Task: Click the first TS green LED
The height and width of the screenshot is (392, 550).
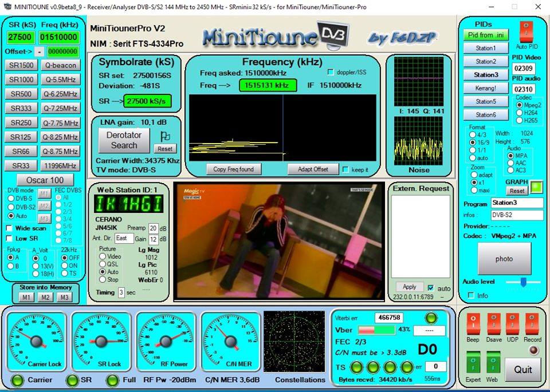Action: click(356, 367)
